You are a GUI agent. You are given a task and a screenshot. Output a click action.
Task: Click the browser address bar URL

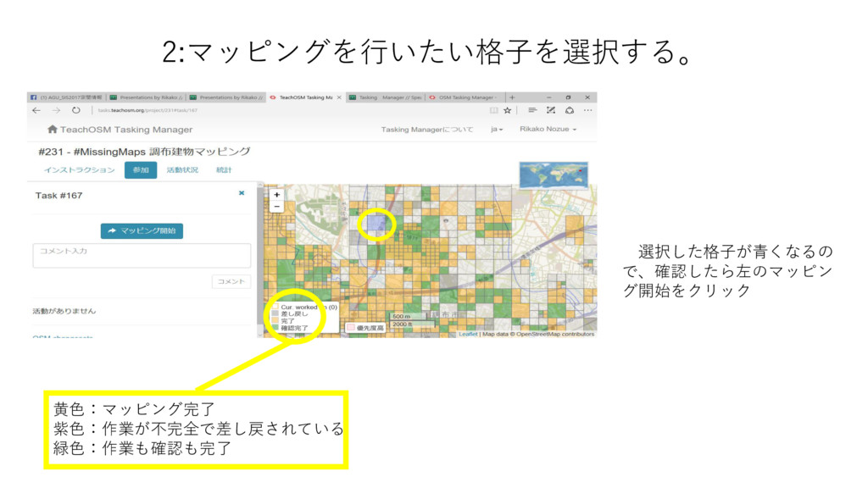pyautogui.click(x=147, y=111)
